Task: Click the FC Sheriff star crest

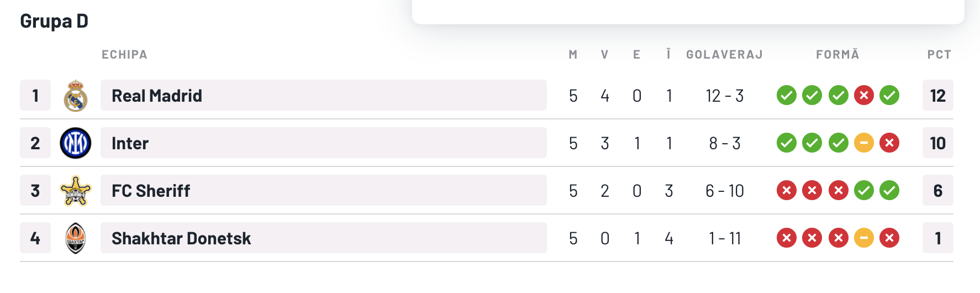Action: pos(76,191)
